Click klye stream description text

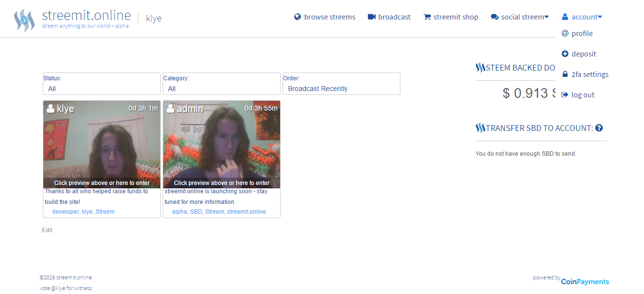click(96, 197)
